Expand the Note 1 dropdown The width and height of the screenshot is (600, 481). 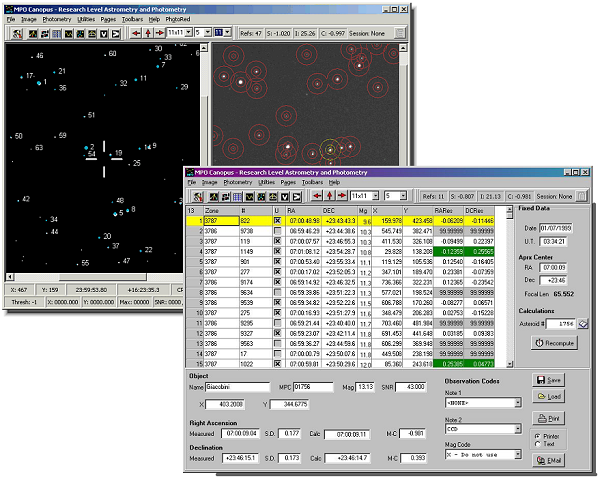518,403
